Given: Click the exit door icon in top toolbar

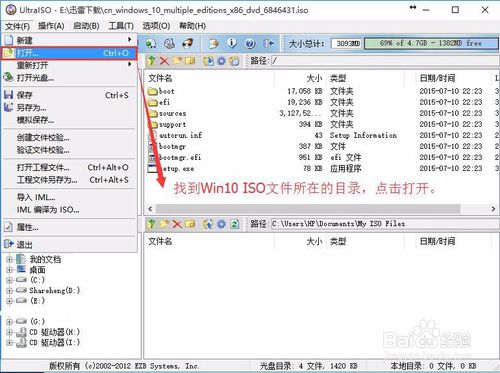Looking at the screenshot, I should [x=268, y=43].
